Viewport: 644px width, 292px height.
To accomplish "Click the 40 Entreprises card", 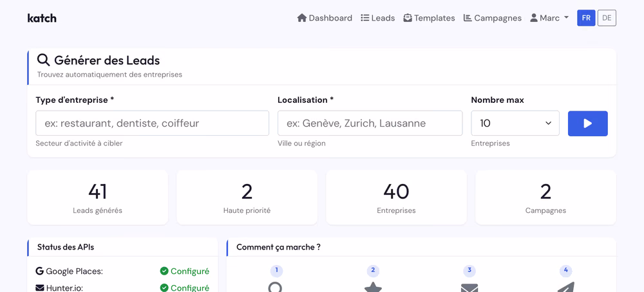I will tap(396, 197).
